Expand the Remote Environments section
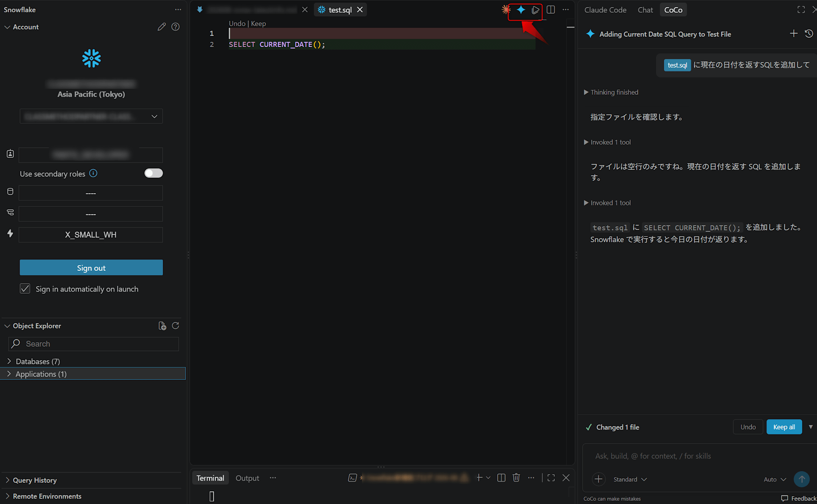The width and height of the screenshot is (817, 504). click(x=7, y=496)
